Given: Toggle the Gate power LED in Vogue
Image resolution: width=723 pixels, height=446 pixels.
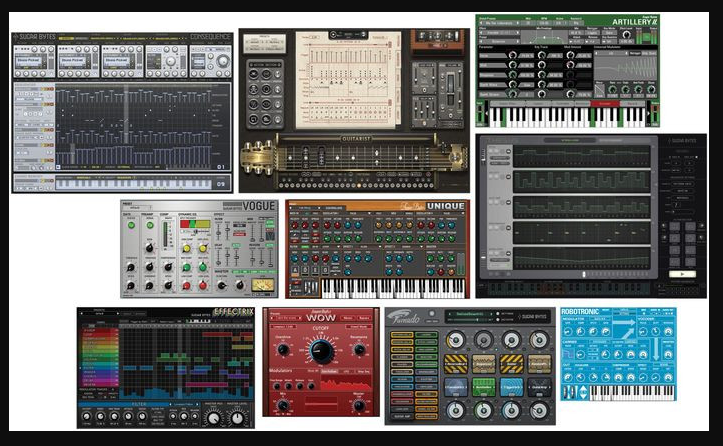Looking at the screenshot, I should (x=131, y=225).
